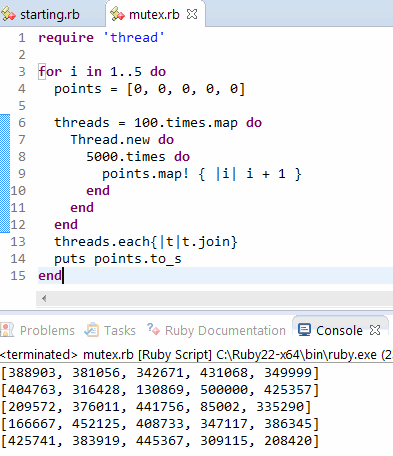Viewport: 393px width, 456px height.
Task: Click the terminated mutex.rb console header
Action: tap(196, 354)
